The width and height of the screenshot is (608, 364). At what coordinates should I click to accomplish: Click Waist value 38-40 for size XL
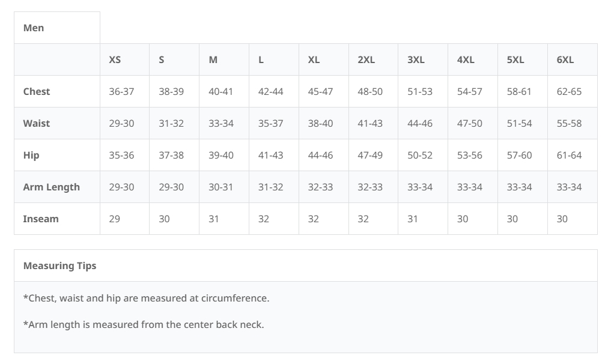coord(320,123)
